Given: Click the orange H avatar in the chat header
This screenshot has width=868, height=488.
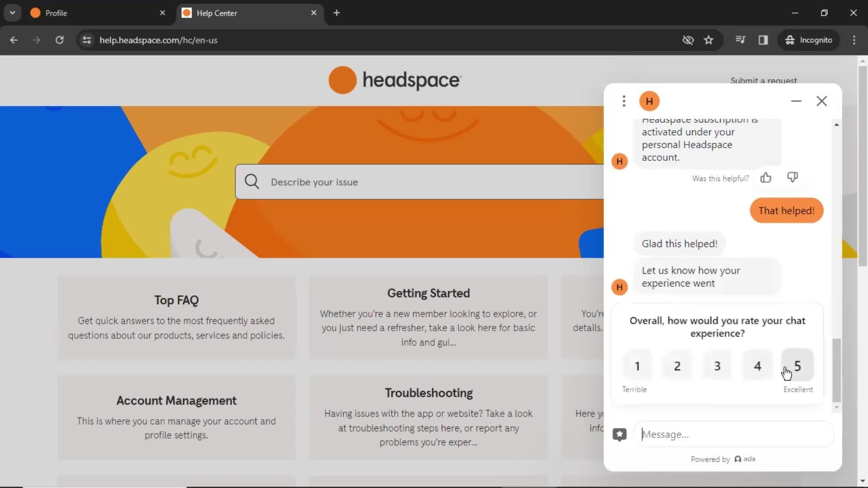Looking at the screenshot, I should coord(649,101).
